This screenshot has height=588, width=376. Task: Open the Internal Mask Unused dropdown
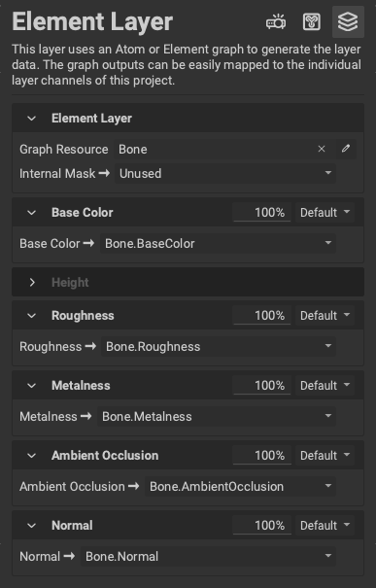point(225,173)
